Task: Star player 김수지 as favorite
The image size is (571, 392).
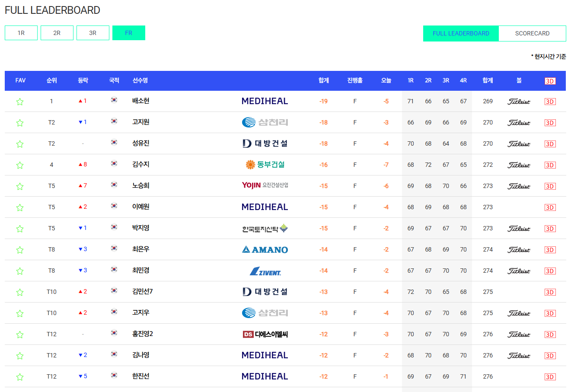Action: (x=20, y=165)
